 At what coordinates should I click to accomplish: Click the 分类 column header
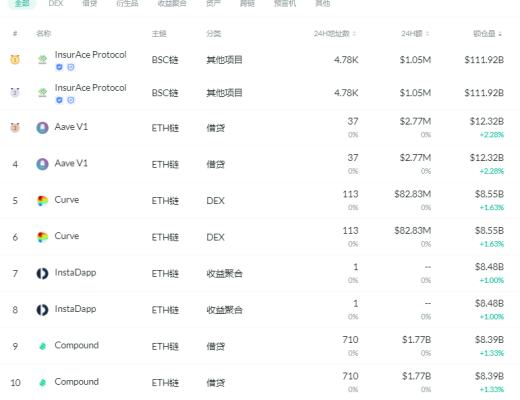tap(213, 34)
